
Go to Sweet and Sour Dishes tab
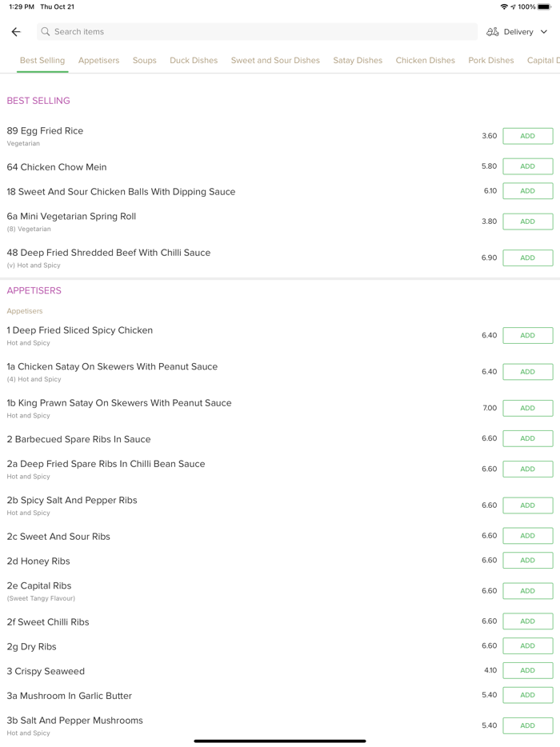pos(275,60)
